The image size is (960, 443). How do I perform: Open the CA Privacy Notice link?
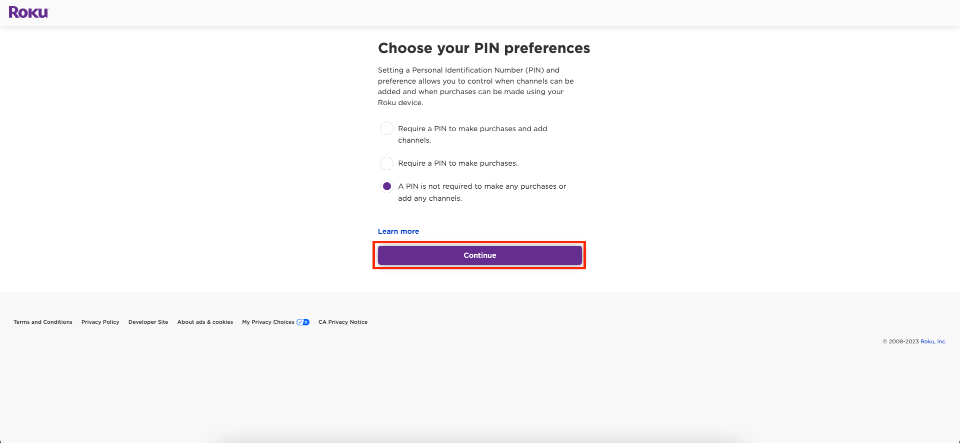[x=343, y=322]
